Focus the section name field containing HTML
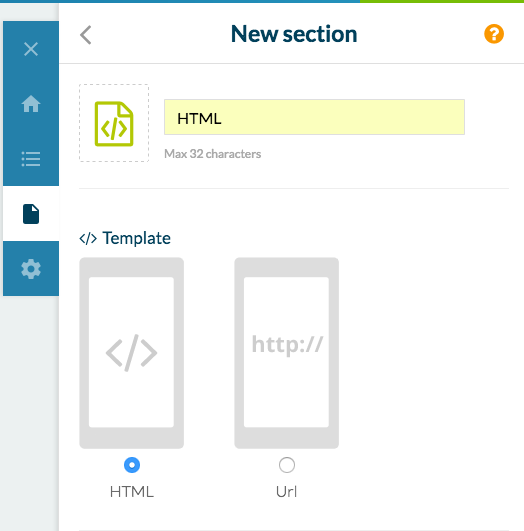This screenshot has width=524, height=531. [x=314, y=117]
